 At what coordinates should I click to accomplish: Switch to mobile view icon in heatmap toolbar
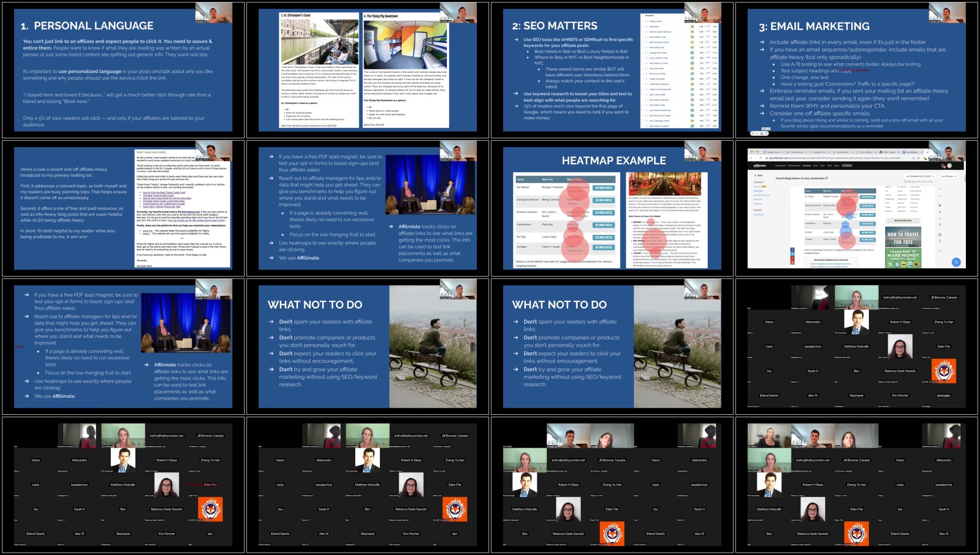click(940, 241)
